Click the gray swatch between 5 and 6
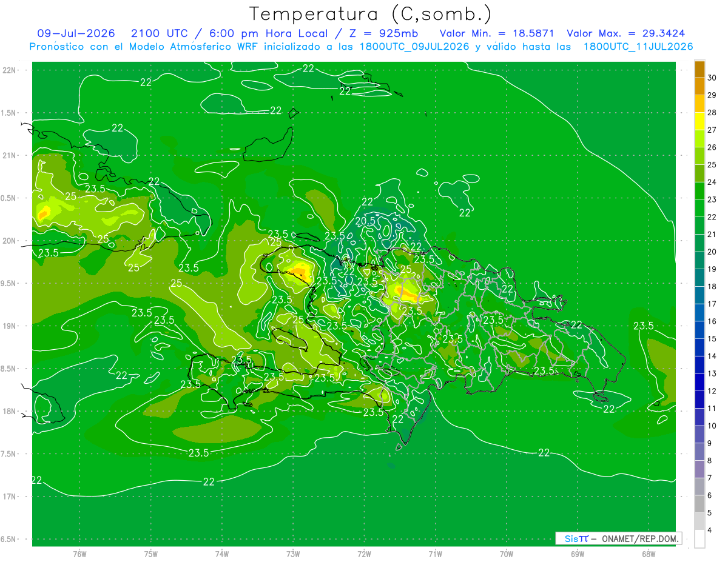Image resolution: width=728 pixels, height=562 pixels. pyautogui.click(x=699, y=504)
